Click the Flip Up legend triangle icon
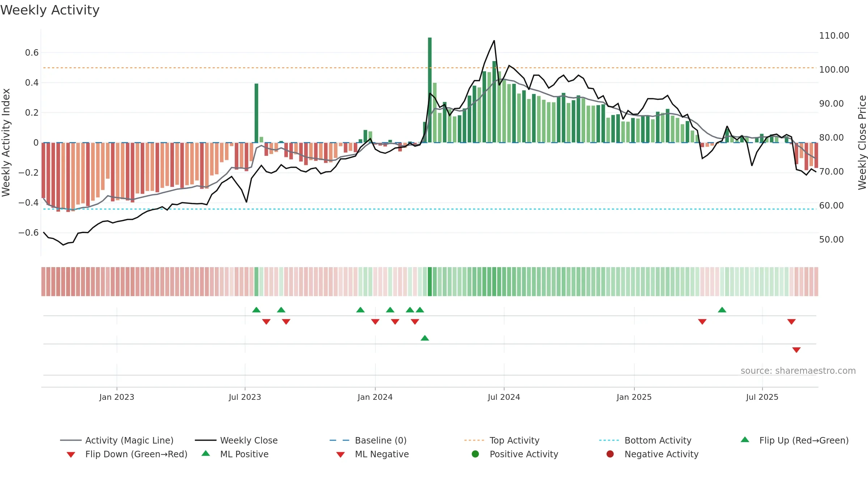 click(x=745, y=440)
